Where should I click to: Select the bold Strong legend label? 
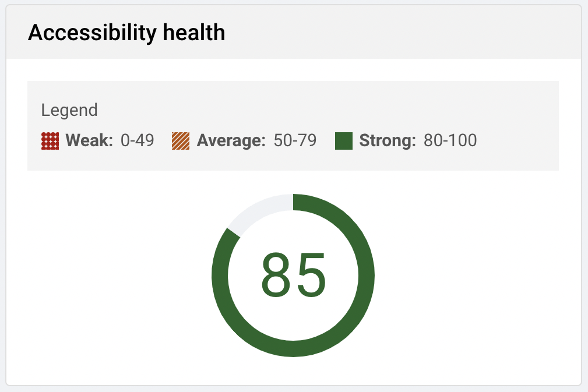pyautogui.click(x=388, y=140)
